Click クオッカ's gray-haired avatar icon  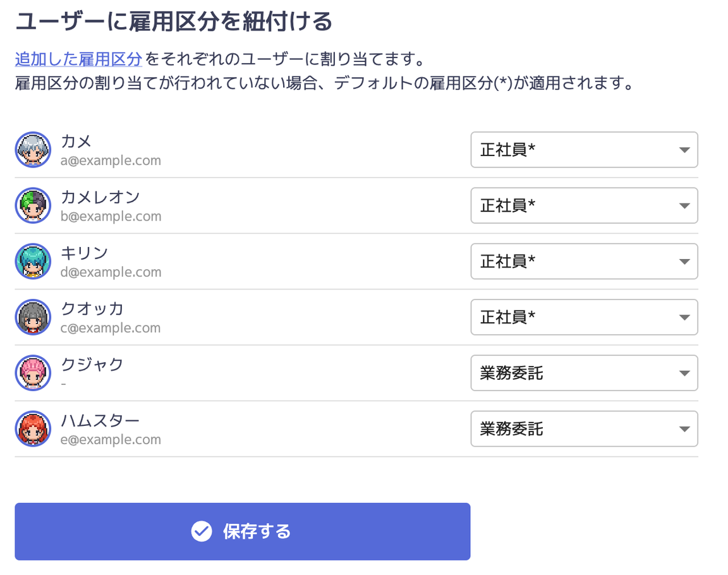tap(33, 317)
